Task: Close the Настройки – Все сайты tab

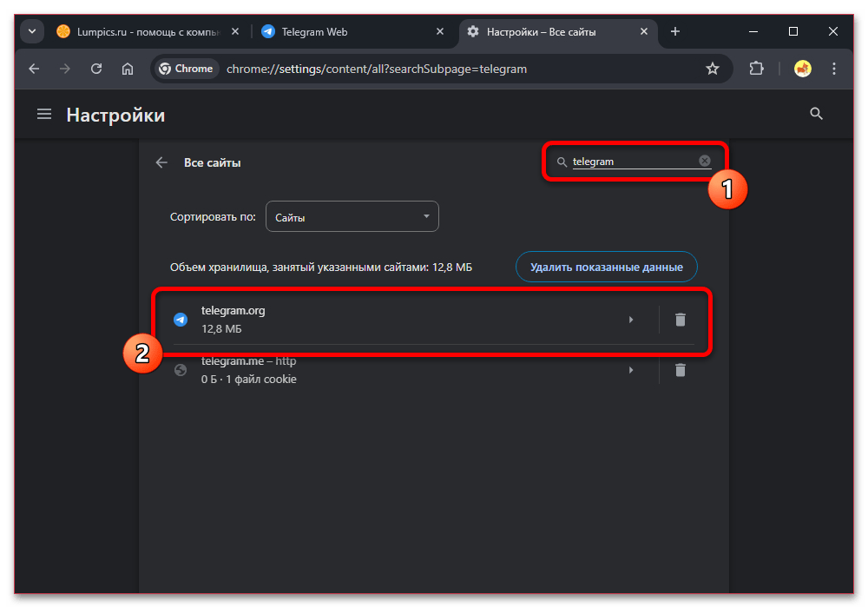Action: [x=644, y=31]
